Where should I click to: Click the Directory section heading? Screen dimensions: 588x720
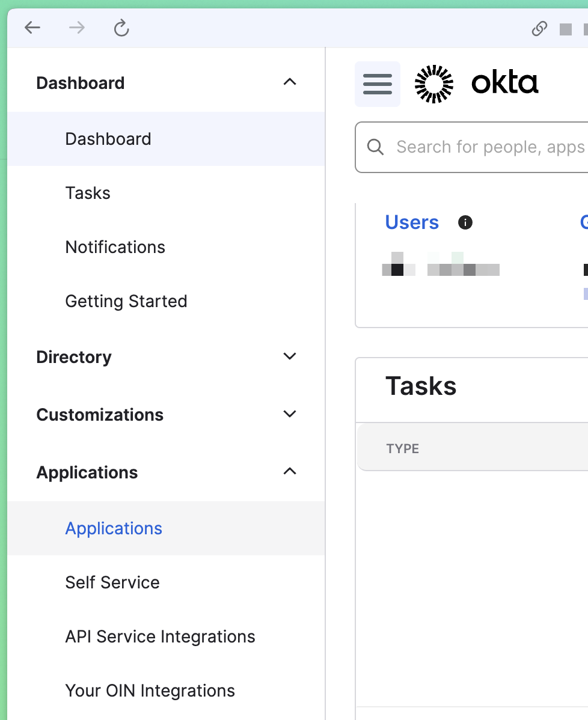pyautogui.click(x=74, y=357)
